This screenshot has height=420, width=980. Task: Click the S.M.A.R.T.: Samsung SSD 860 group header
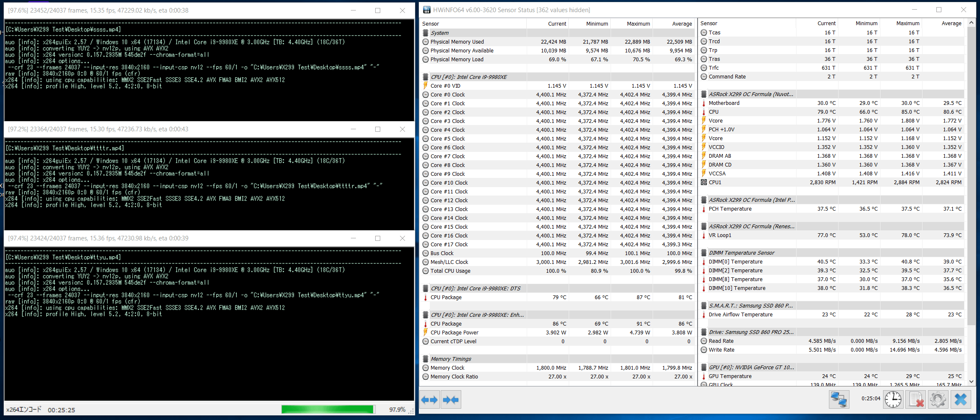831,305
